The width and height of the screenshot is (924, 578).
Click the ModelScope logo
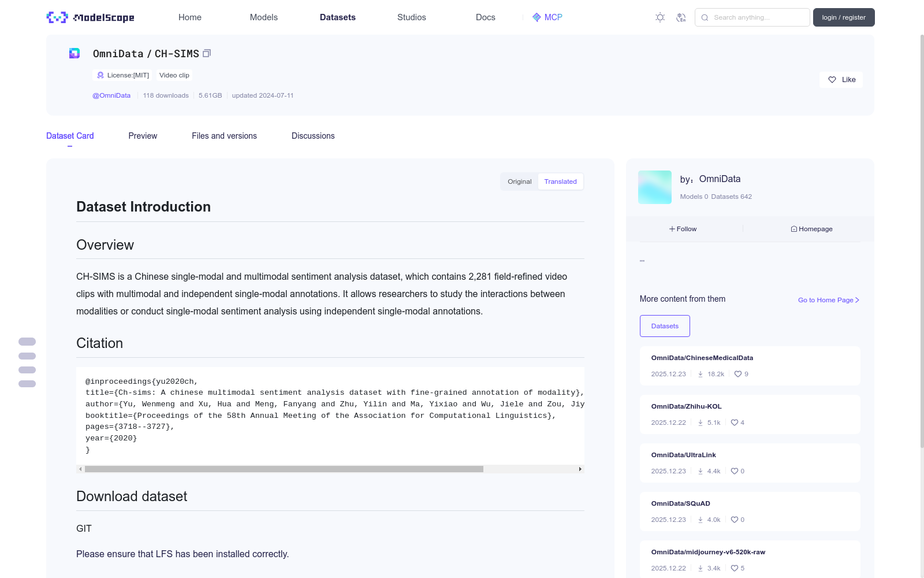click(90, 17)
